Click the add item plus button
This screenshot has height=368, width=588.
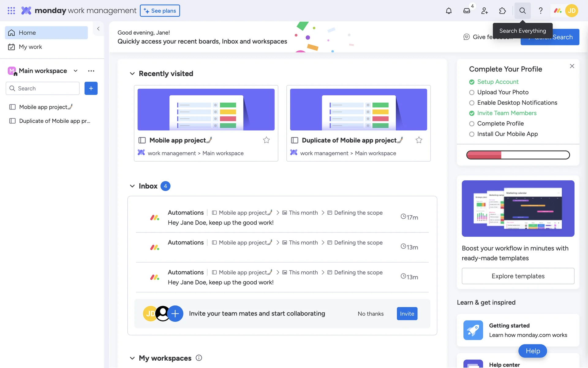coord(91,88)
